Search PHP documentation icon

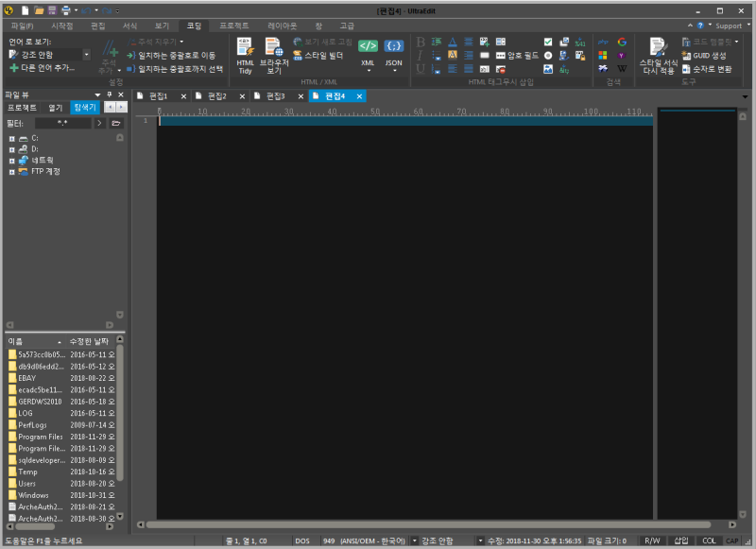[x=603, y=42]
